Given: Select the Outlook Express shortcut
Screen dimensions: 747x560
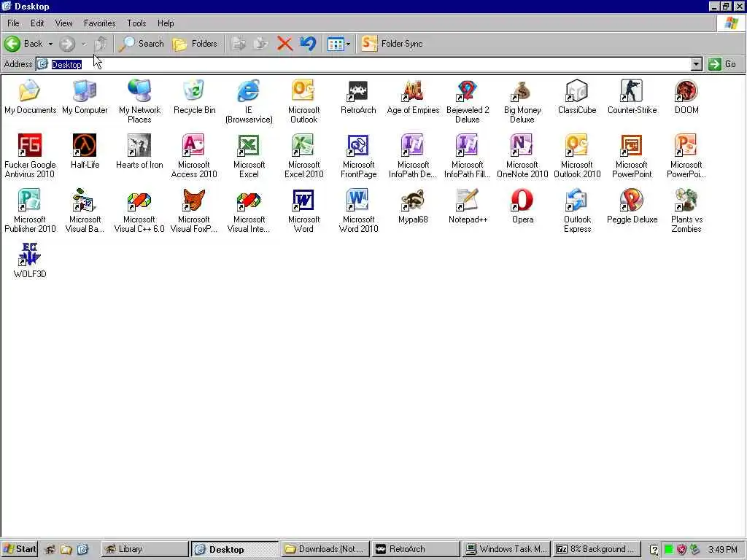Looking at the screenshot, I should tap(577, 211).
